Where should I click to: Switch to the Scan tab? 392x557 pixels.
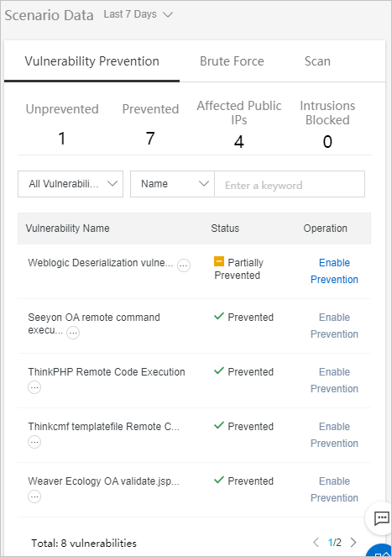(317, 61)
